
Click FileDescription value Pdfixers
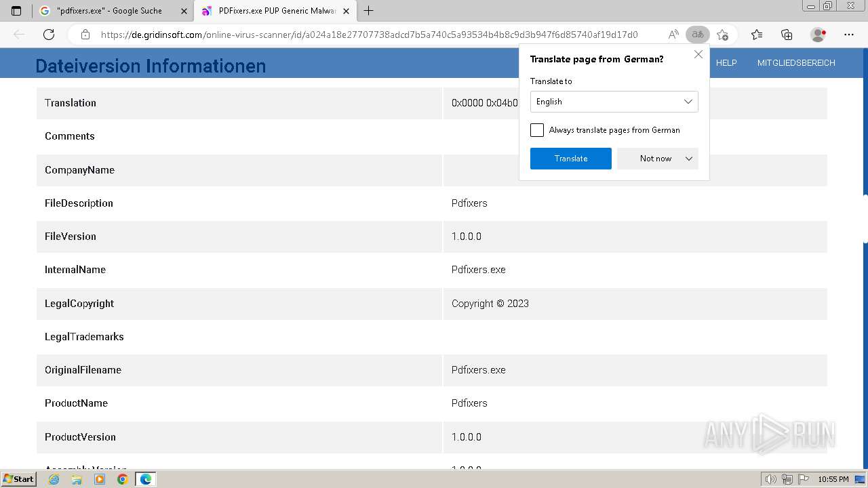469,203
